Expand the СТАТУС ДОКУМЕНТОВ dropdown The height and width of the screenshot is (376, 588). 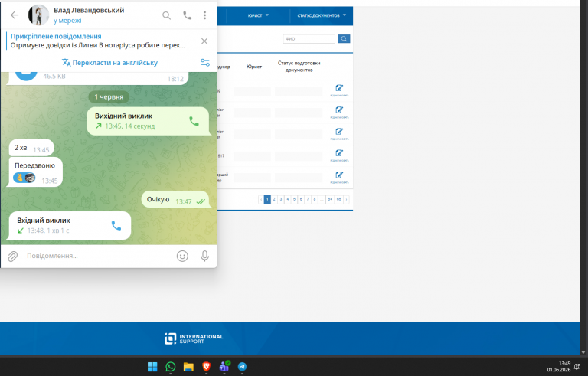322,15
